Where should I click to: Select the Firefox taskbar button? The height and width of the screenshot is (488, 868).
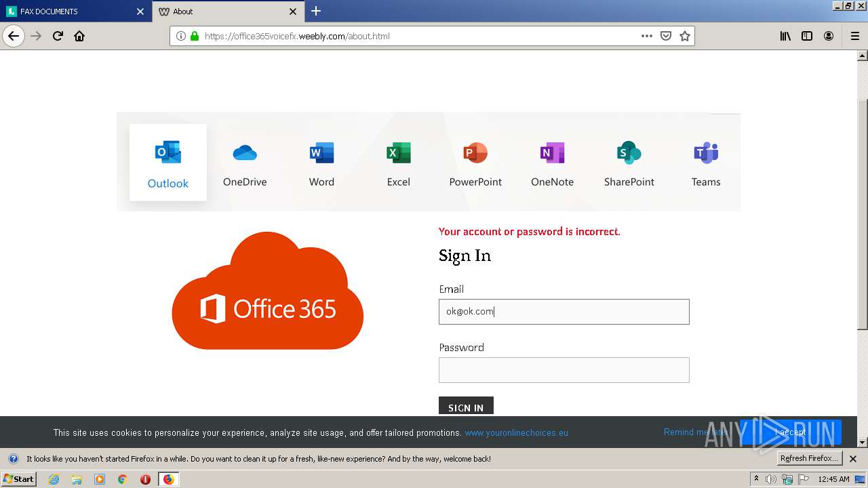168,479
